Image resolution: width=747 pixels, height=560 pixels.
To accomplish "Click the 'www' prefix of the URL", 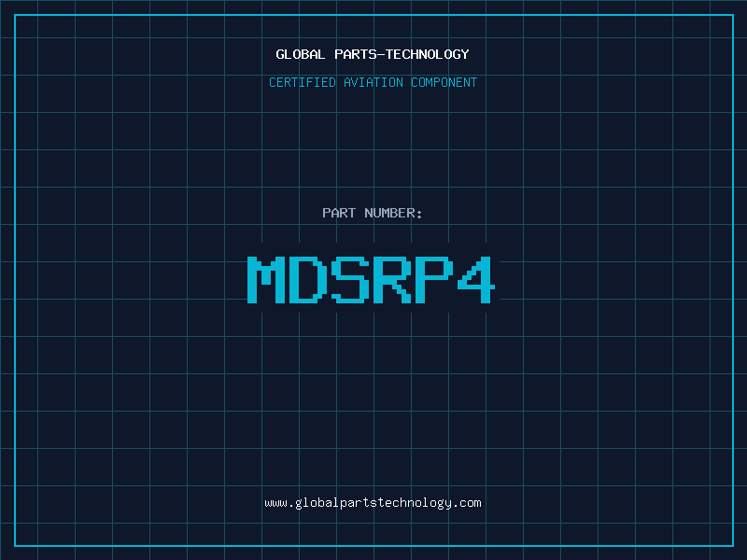I will [275, 502].
